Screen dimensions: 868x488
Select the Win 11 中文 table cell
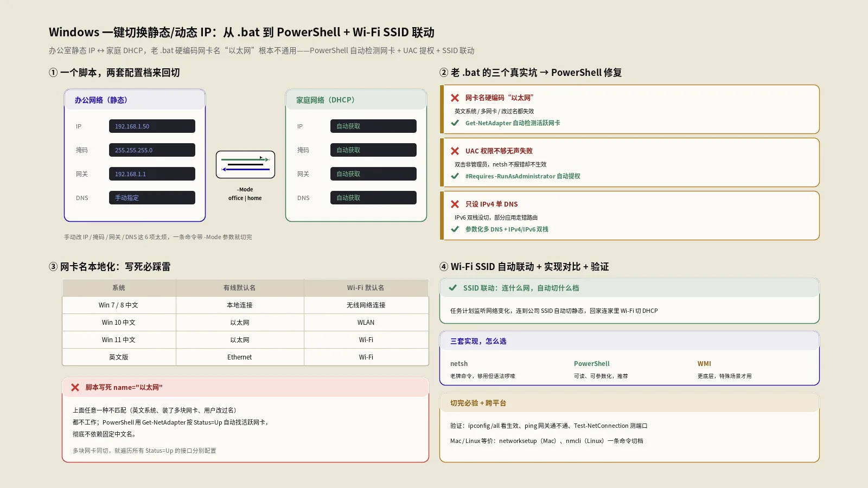(119, 340)
